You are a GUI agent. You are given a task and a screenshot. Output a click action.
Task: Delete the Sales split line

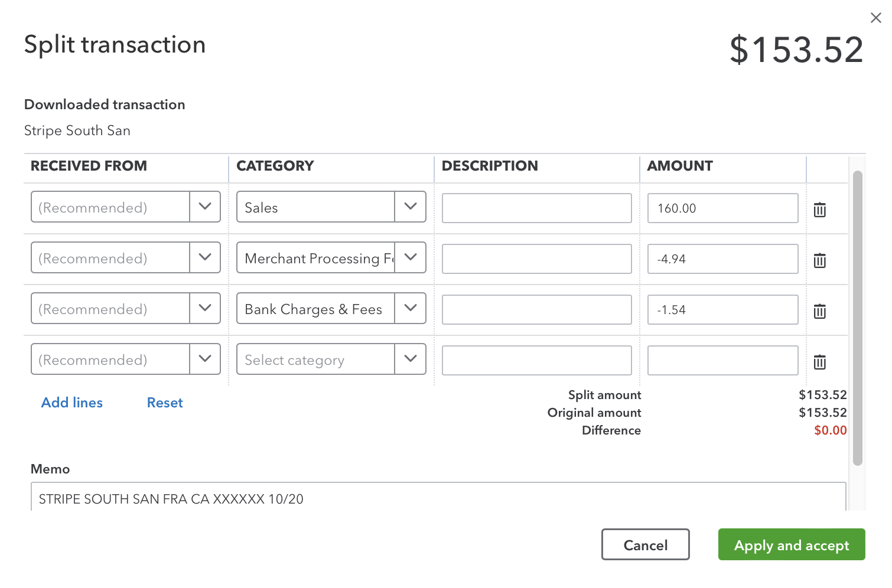click(819, 210)
